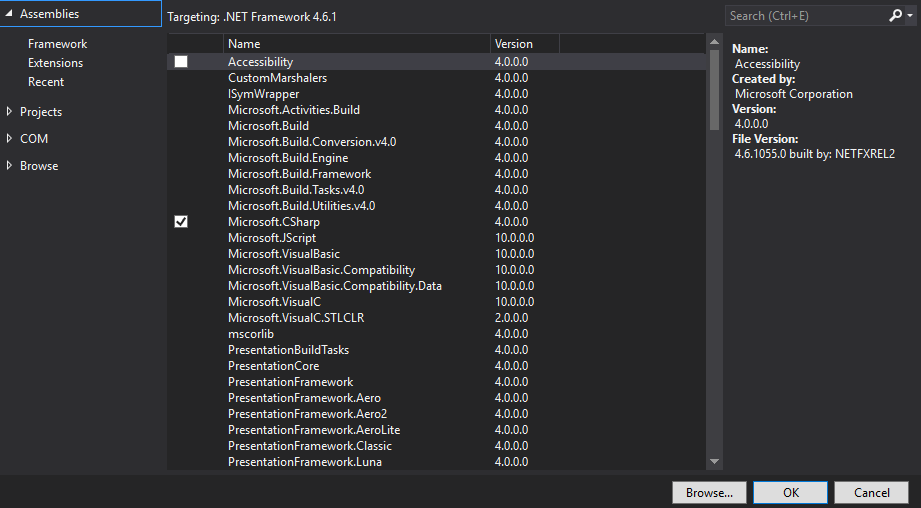Check the Accessibility assembly checkbox
The height and width of the screenshot is (508, 921).
pyautogui.click(x=181, y=62)
